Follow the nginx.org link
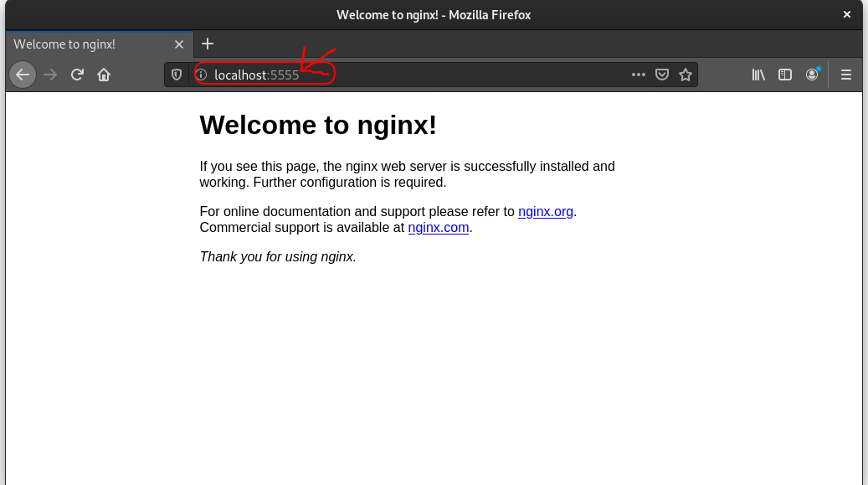 coord(545,212)
